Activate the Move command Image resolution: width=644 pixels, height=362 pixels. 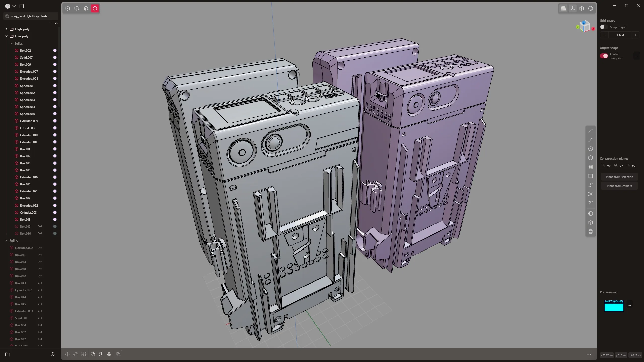(67, 354)
